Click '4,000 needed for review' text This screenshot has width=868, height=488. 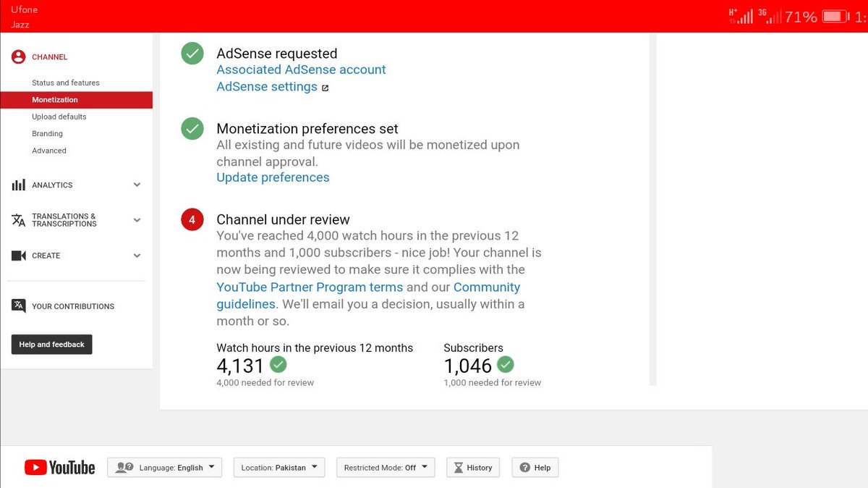tap(265, 382)
